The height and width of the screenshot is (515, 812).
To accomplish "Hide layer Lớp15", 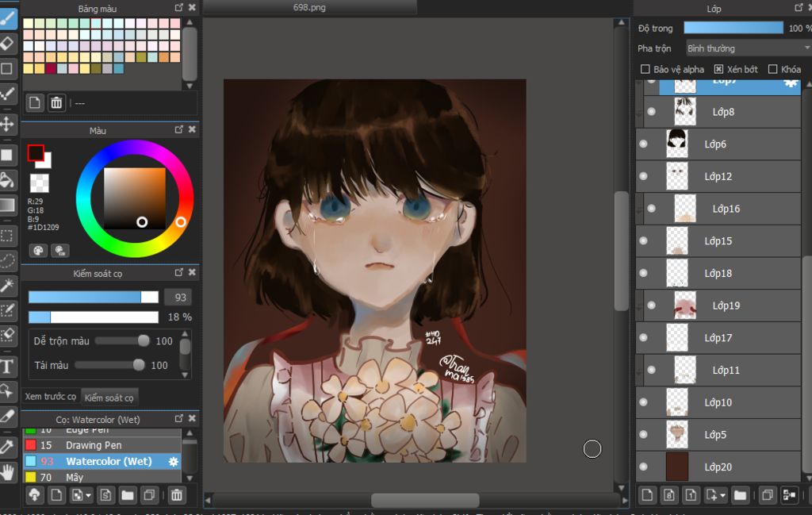I will tap(643, 240).
